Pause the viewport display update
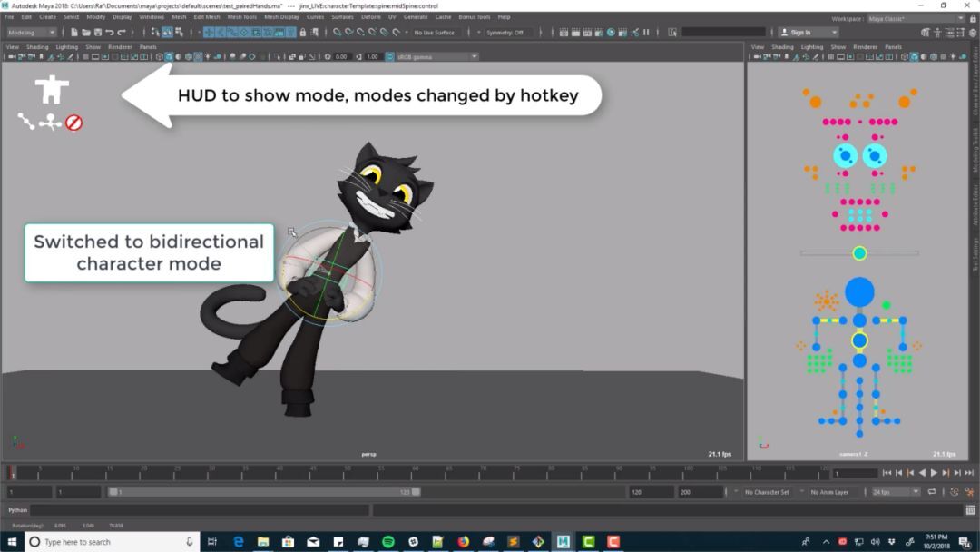Image resolution: width=980 pixels, height=552 pixels. pyautogui.click(x=646, y=32)
